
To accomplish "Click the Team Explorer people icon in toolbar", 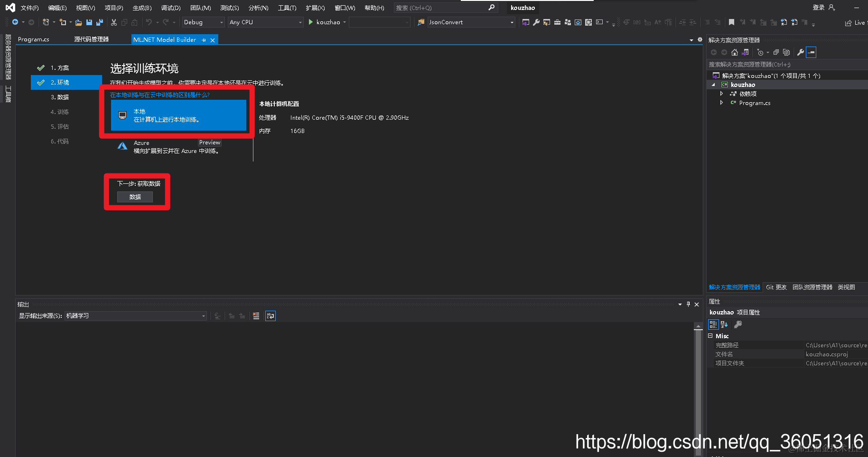I will point(568,22).
